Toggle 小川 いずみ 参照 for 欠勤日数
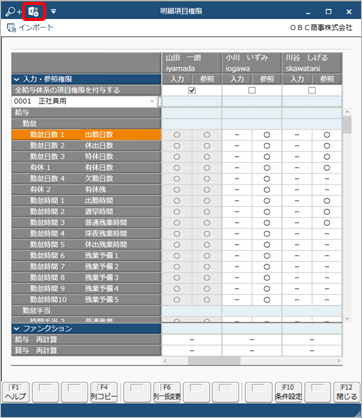Screen dimensions: 362x418 tap(267, 179)
